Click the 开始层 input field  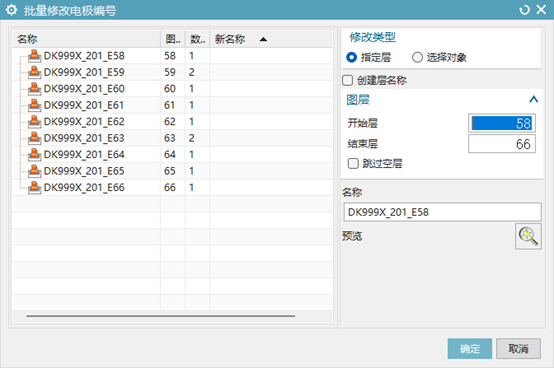tap(502, 123)
